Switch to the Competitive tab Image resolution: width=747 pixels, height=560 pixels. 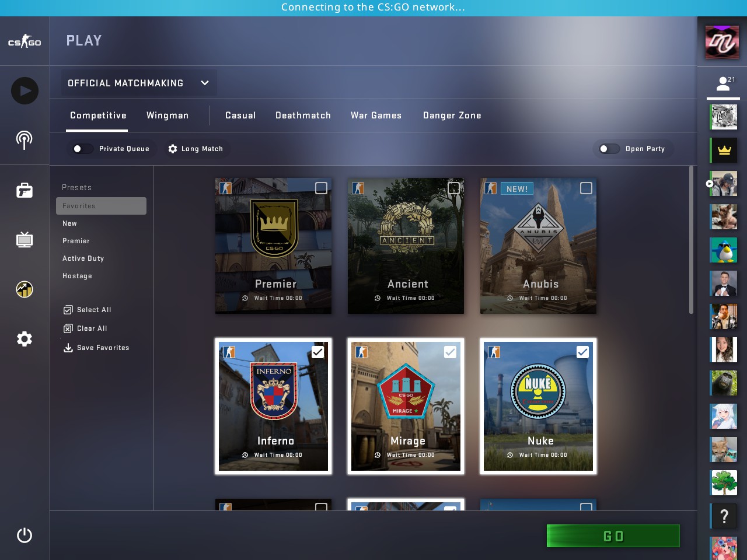point(98,116)
